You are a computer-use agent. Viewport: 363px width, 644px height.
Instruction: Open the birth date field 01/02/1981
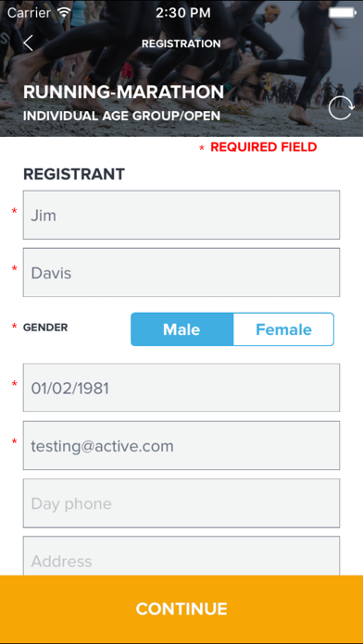tap(181, 388)
